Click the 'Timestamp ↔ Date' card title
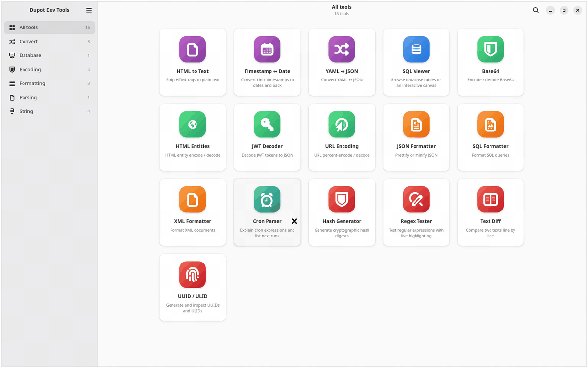The image size is (588, 368). 267,71
